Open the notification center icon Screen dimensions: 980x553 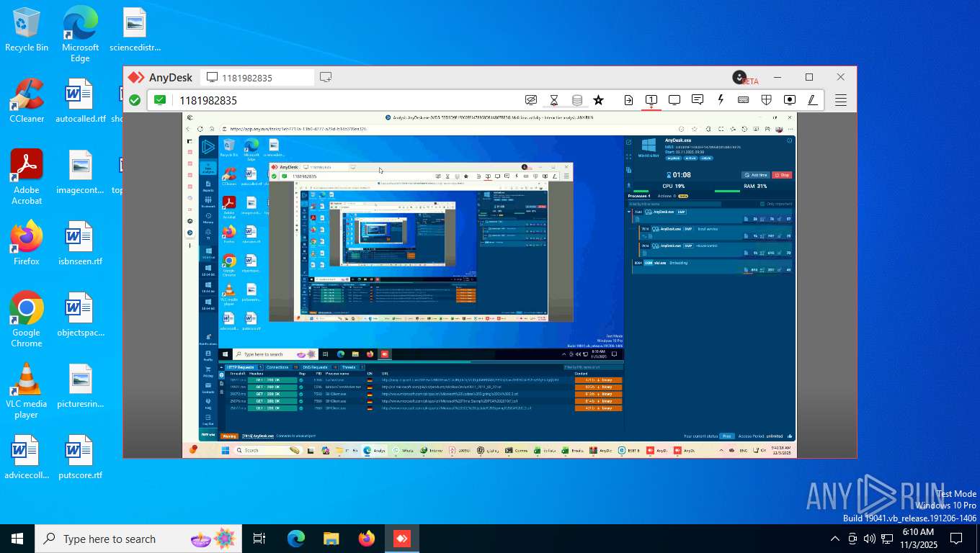click(x=956, y=539)
